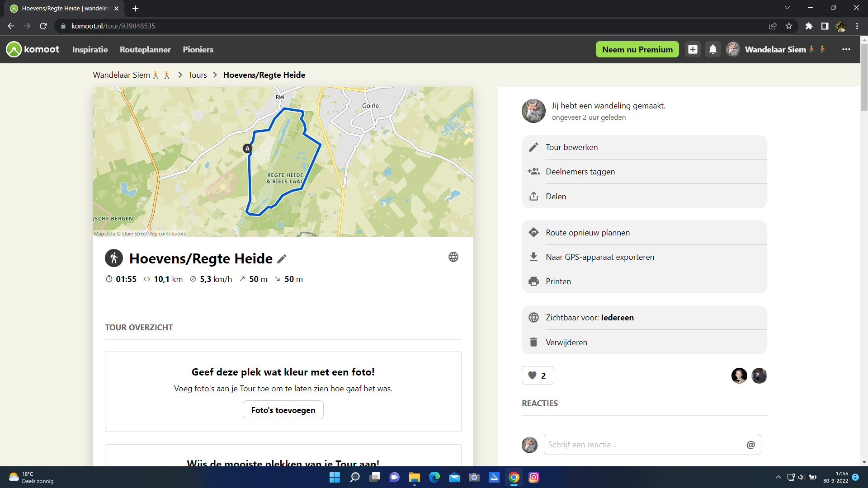This screenshot has width=868, height=488.
Task: Open Instagram from the taskbar
Action: 533,477
